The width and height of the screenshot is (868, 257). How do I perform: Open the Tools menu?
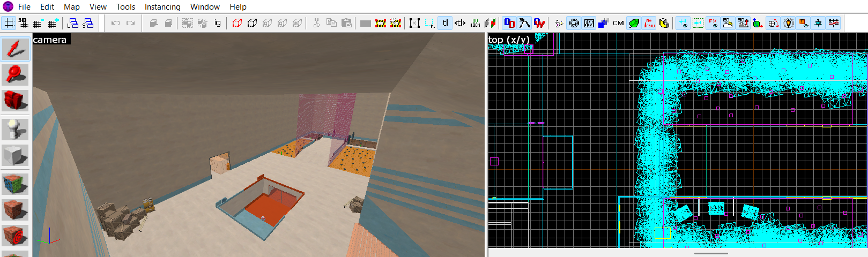tap(125, 7)
